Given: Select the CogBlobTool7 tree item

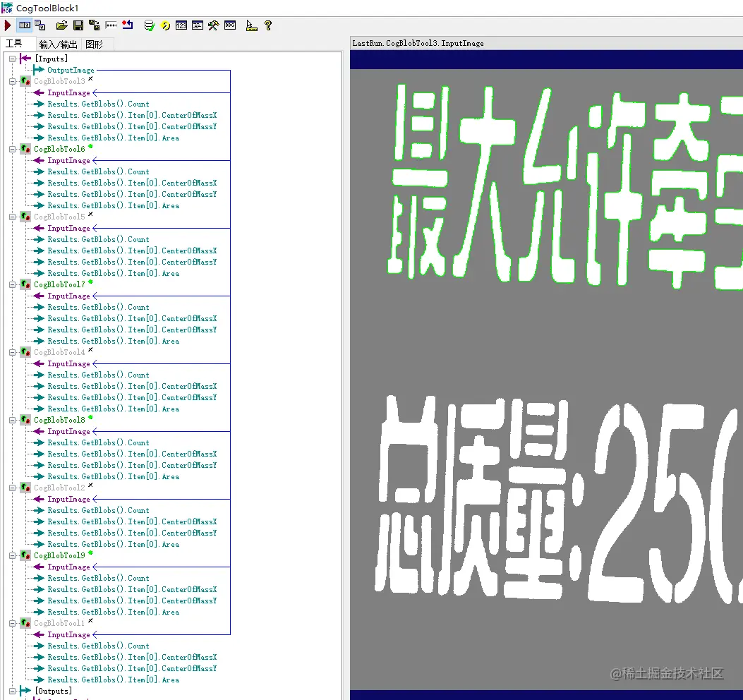Looking at the screenshot, I should [59, 285].
